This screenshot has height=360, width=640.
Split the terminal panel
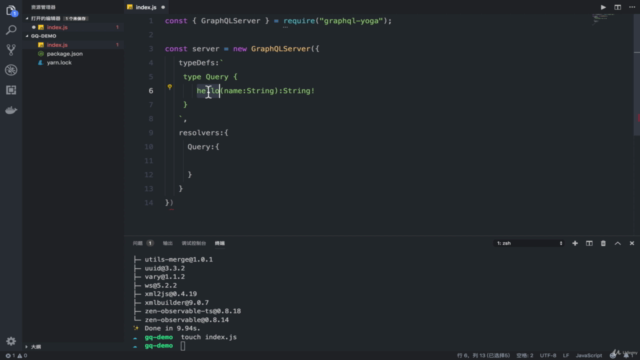[x=589, y=243]
